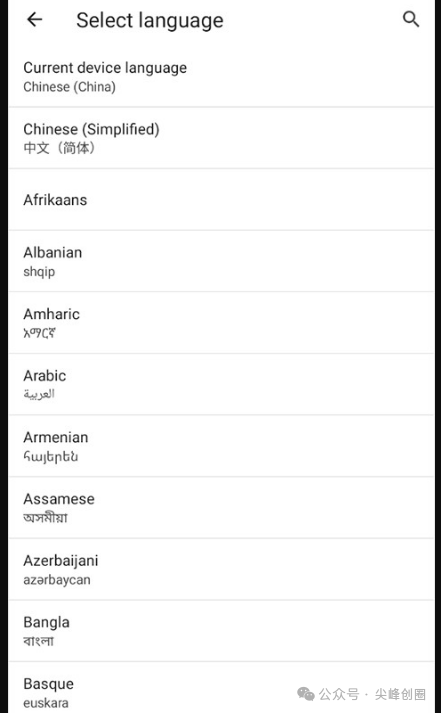This screenshot has height=713, width=441.
Task: Tap the Chinese (China) subtitle text
Action: tap(70, 87)
